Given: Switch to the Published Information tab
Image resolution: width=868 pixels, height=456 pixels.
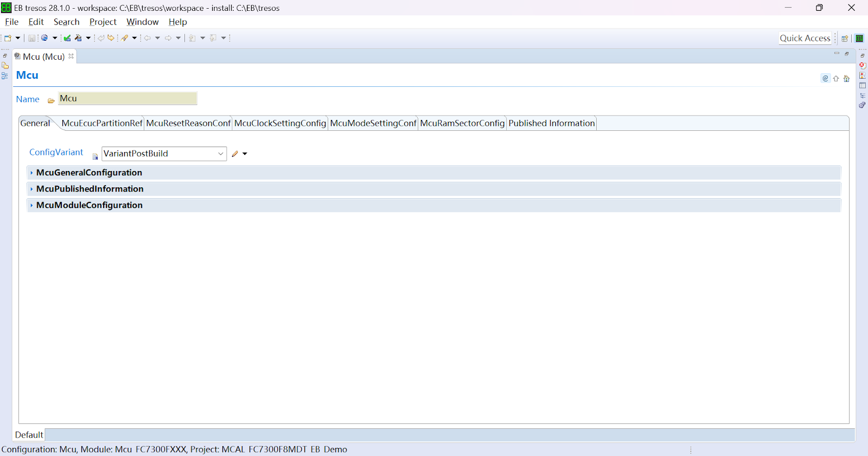Looking at the screenshot, I should coord(552,123).
